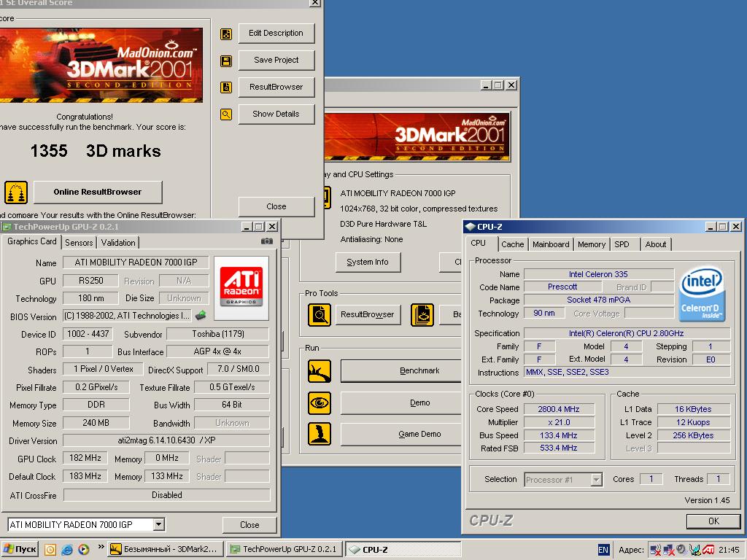The height and width of the screenshot is (560, 747).
Task: Click the BIOS save chip icon in GPU-Z
Action: [x=201, y=315]
